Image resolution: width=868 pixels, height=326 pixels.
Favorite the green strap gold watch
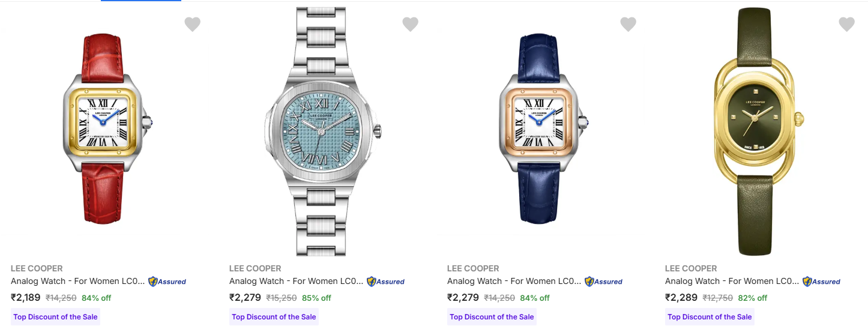pyautogui.click(x=846, y=24)
